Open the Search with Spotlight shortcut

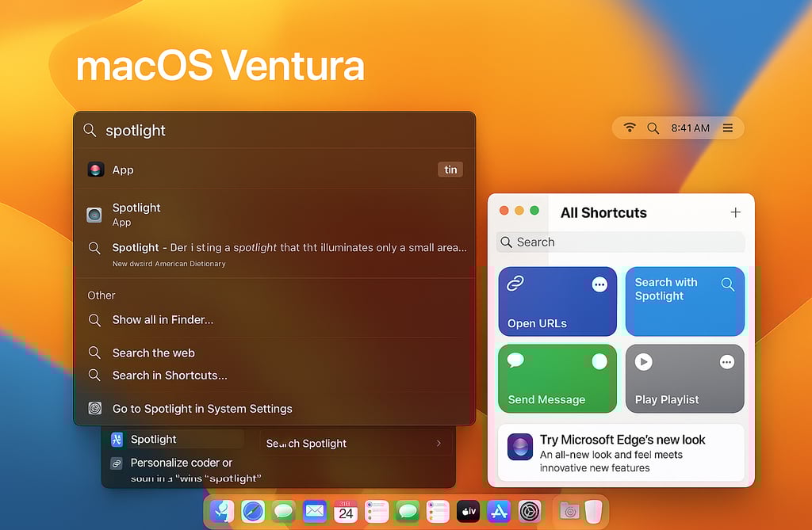tap(684, 301)
